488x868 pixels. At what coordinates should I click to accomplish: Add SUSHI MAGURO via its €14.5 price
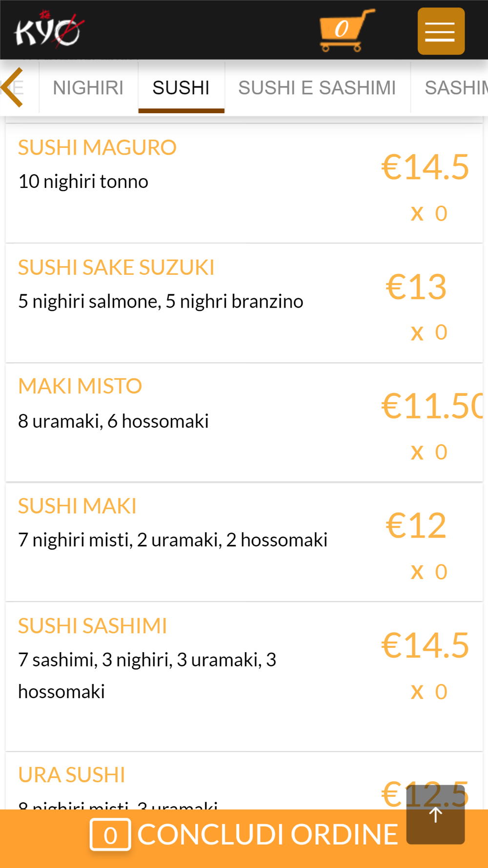tap(425, 167)
